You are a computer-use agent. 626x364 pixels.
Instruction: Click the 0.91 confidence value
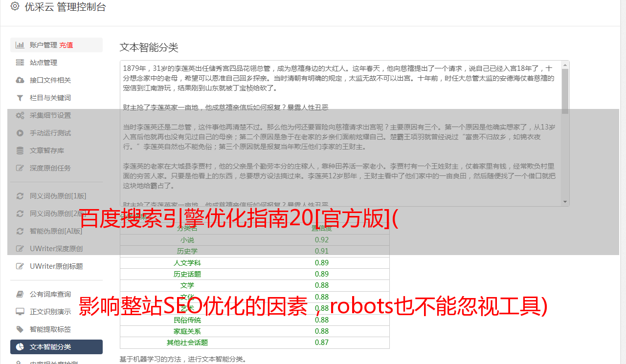[322, 251]
